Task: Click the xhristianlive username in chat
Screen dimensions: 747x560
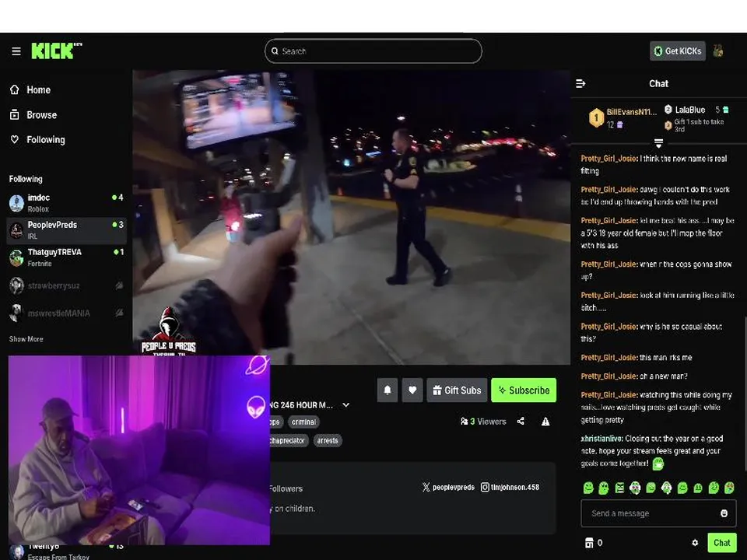Action: point(601,439)
